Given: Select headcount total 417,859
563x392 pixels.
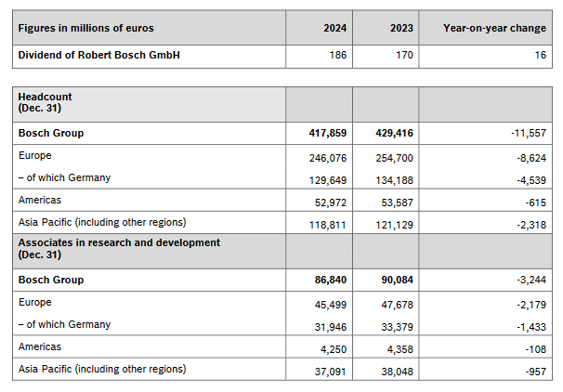Looking at the screenshot, I should coord(328,133).
